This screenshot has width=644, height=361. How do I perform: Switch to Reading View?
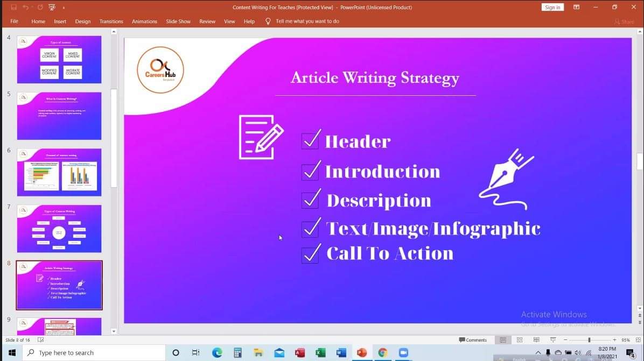click(x=536, y=339)
